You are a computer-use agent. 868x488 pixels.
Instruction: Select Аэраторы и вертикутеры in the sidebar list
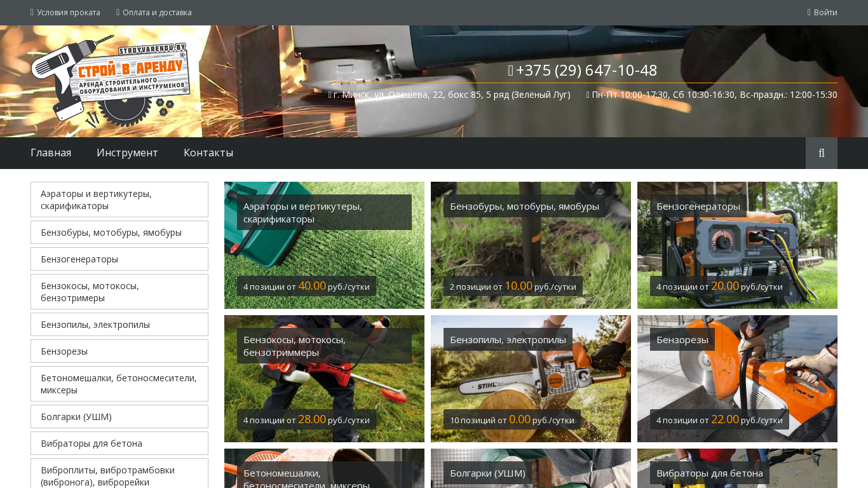click(x=119, y=200)
